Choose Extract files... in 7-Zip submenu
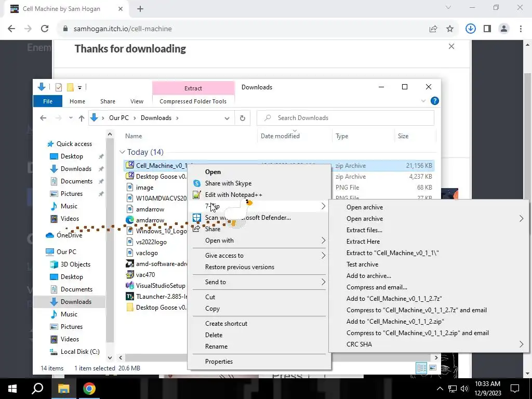The width and height of the screenshot is (532, 399). tap(429, 230)
